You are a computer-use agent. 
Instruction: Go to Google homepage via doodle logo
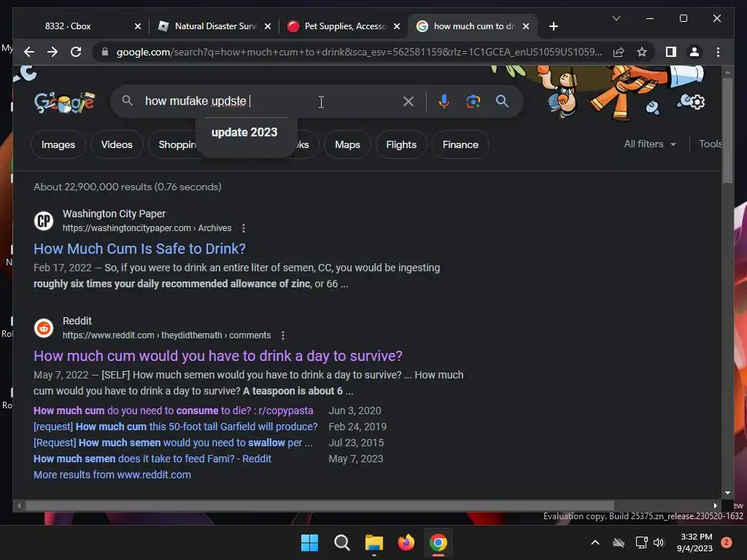click(64, 102)
